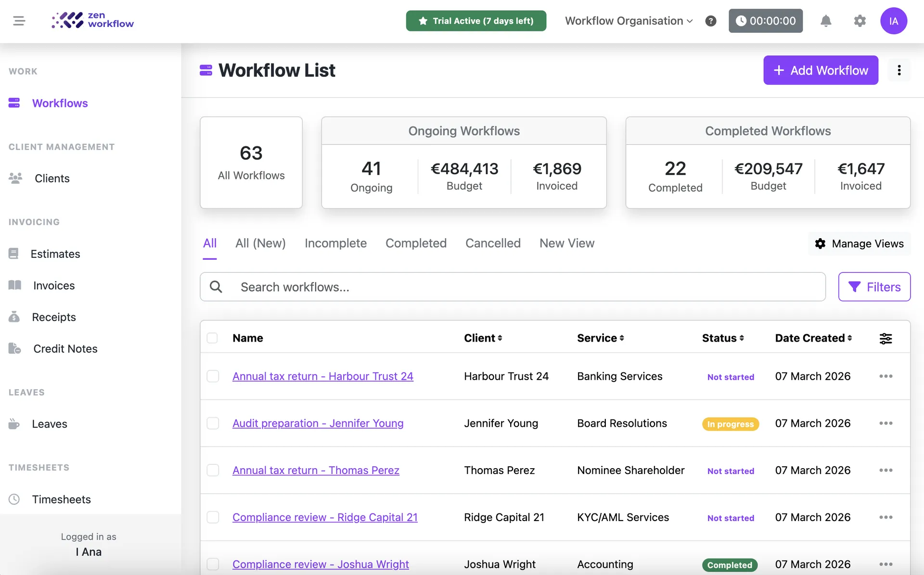Sort by the Status column
This screenshot has height=575, width=924.
tap(723, 338)
